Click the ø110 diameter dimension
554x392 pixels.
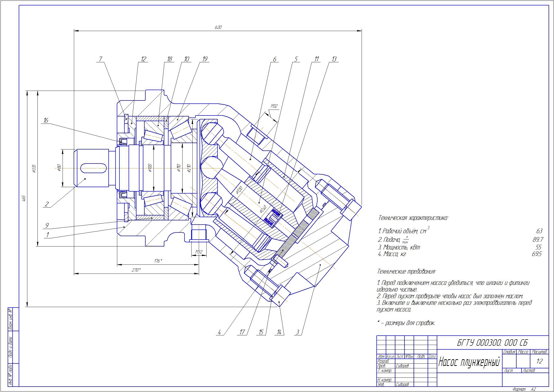click(x=179, y=168)
